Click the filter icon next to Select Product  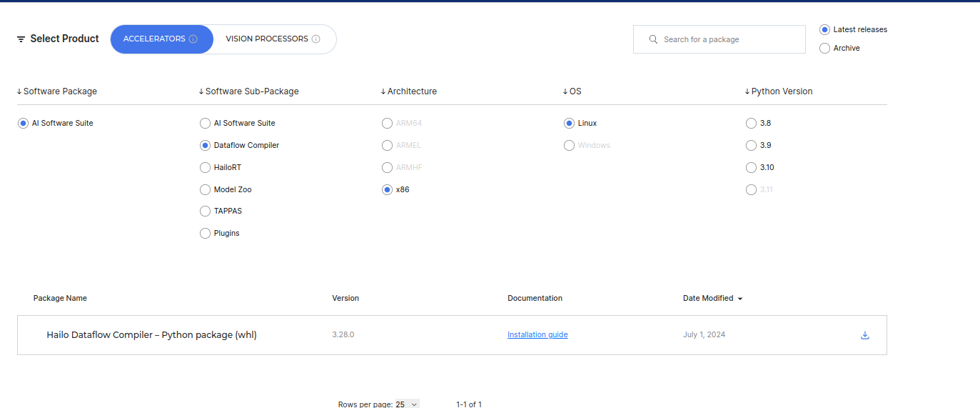(21, 39)
